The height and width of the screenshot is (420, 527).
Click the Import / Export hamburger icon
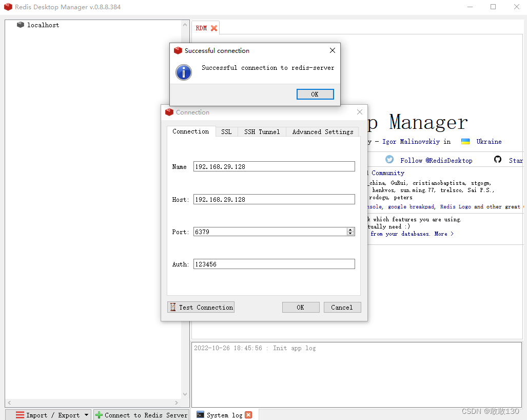(x=20, y=415)
